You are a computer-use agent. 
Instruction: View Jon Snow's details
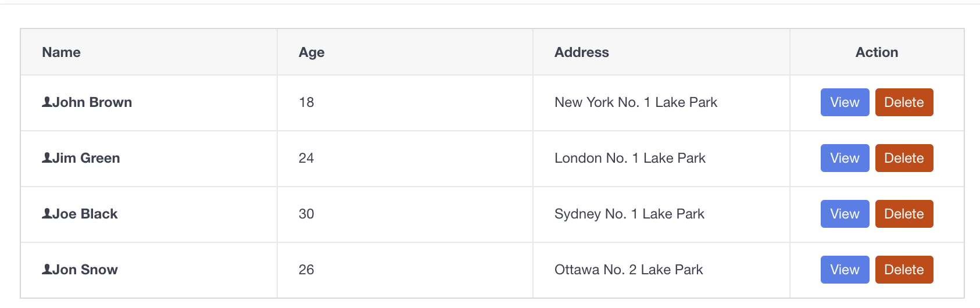click(x=845, y=270)
